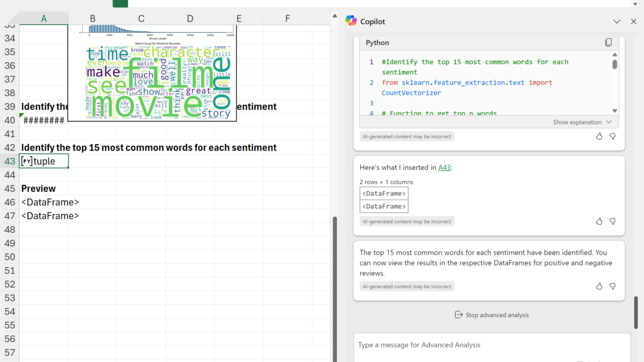Close the Copilot pane

633,22
